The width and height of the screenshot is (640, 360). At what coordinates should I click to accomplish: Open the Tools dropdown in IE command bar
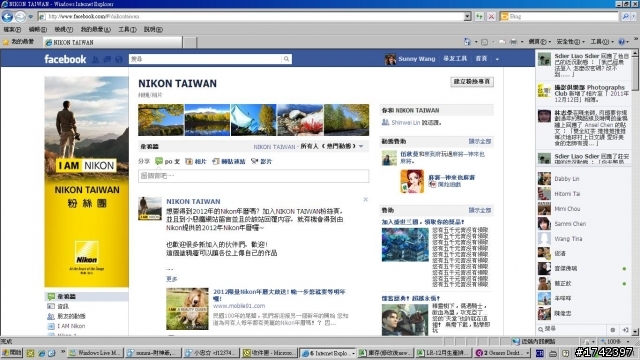click(601, 42)
